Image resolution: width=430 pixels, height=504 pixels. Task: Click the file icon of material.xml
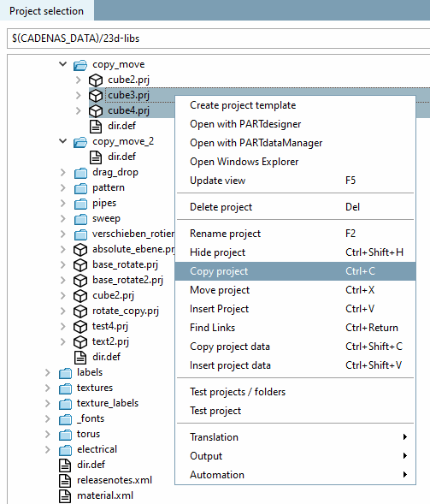point(65,496)
